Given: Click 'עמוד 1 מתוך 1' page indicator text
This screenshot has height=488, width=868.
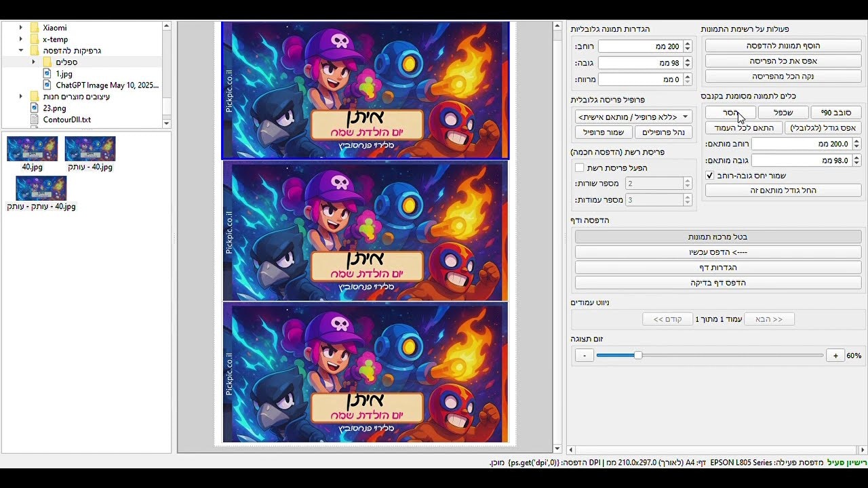Looking at the screenshot, I should click(718, 319).
